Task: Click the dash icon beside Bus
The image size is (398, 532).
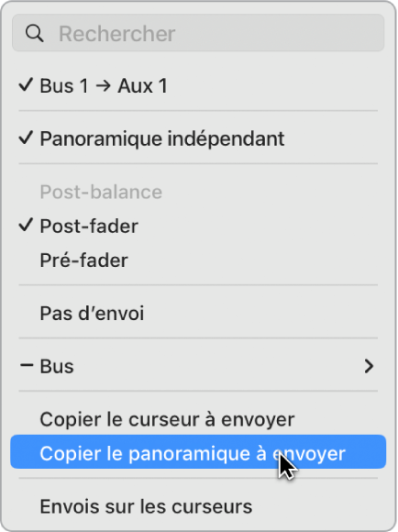Action: pyautogui.click(x=27, y=365)
